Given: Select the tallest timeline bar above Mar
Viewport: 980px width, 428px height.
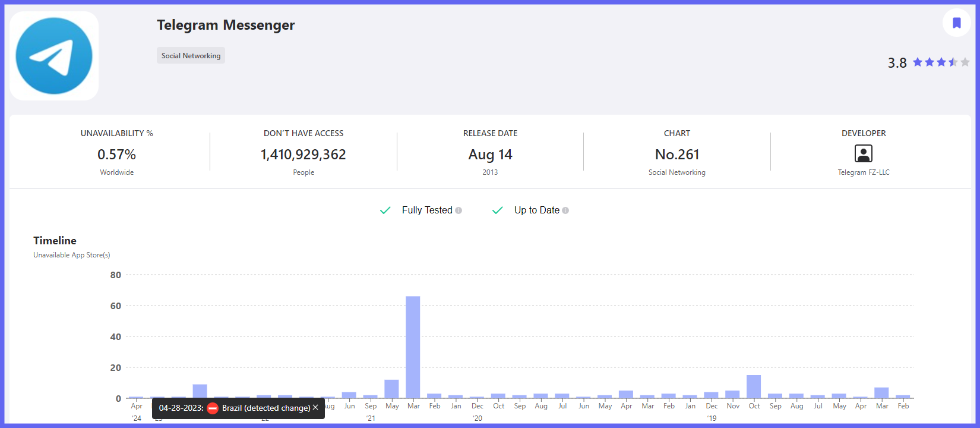Looking at the screenshot, I should 413,347.
